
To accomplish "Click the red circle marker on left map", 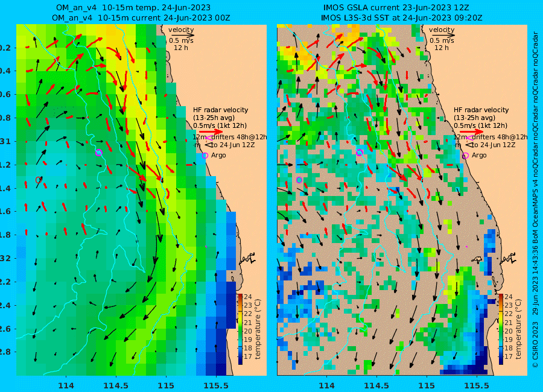I will coord(39,180).
